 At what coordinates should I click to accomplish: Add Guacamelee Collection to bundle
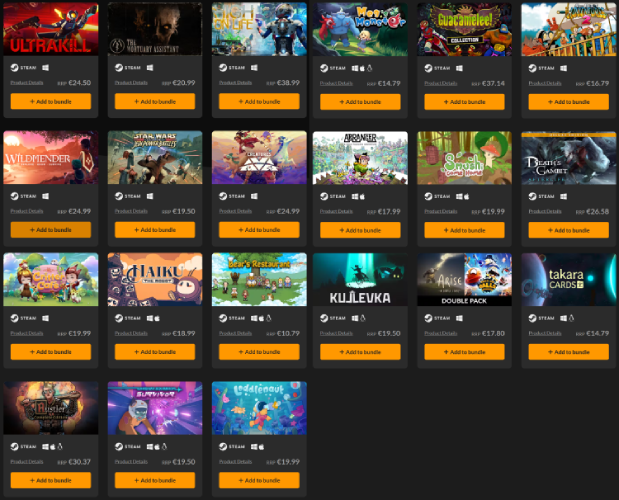coord(464,102)
